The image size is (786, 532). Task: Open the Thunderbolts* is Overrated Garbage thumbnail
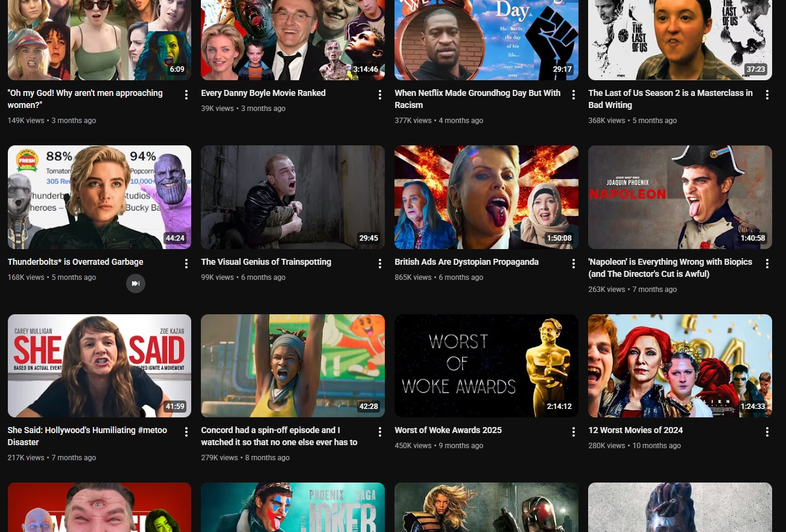point(100,197)
